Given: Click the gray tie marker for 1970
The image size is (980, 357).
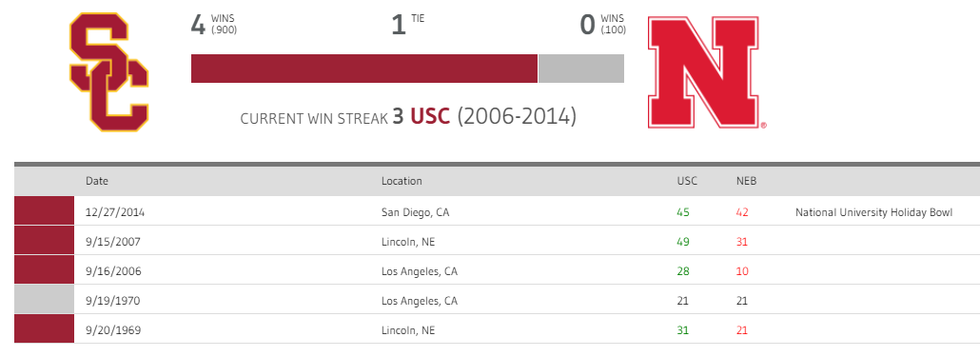Looking at the screenshot, I should (x=44, y=300).
